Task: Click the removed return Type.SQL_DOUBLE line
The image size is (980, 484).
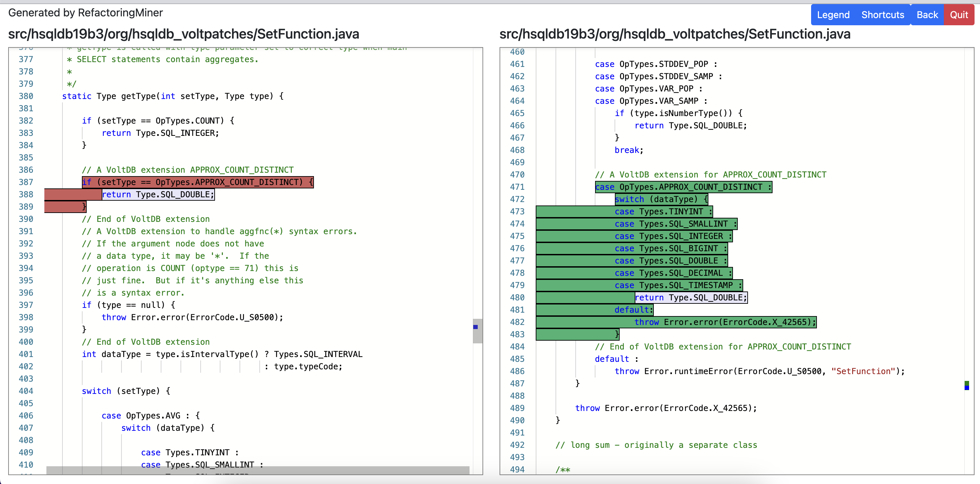Action: click(158, 195)
